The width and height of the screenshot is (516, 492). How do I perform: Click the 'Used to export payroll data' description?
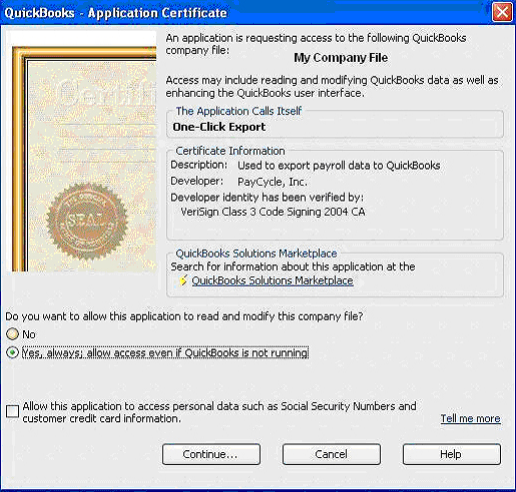coord(339,165)
